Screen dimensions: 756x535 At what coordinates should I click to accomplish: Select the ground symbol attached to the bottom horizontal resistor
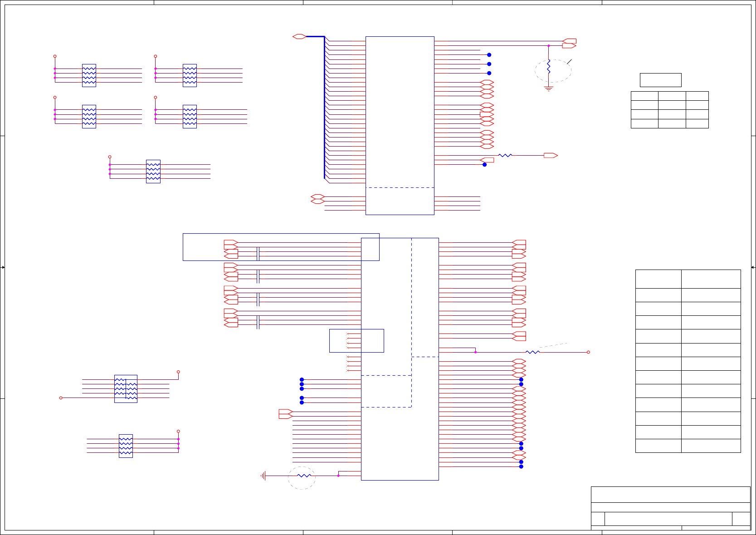[263, 476]
